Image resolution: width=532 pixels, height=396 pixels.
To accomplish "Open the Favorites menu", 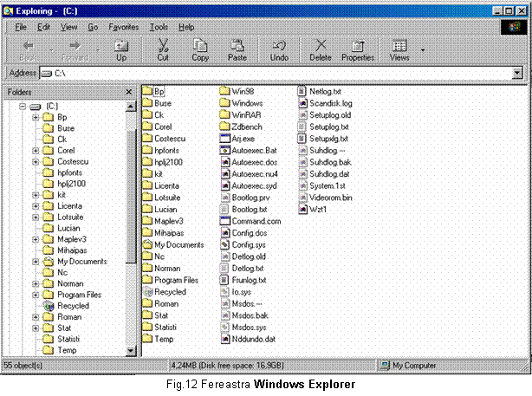I will pos(124,28).
